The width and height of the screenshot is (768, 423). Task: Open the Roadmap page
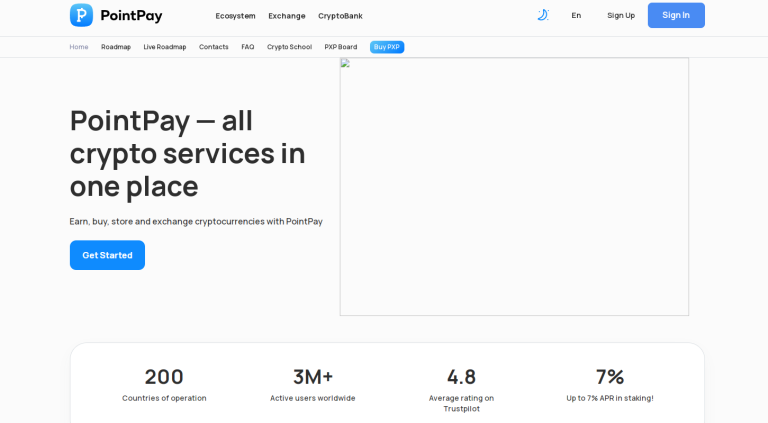[116, 47]
